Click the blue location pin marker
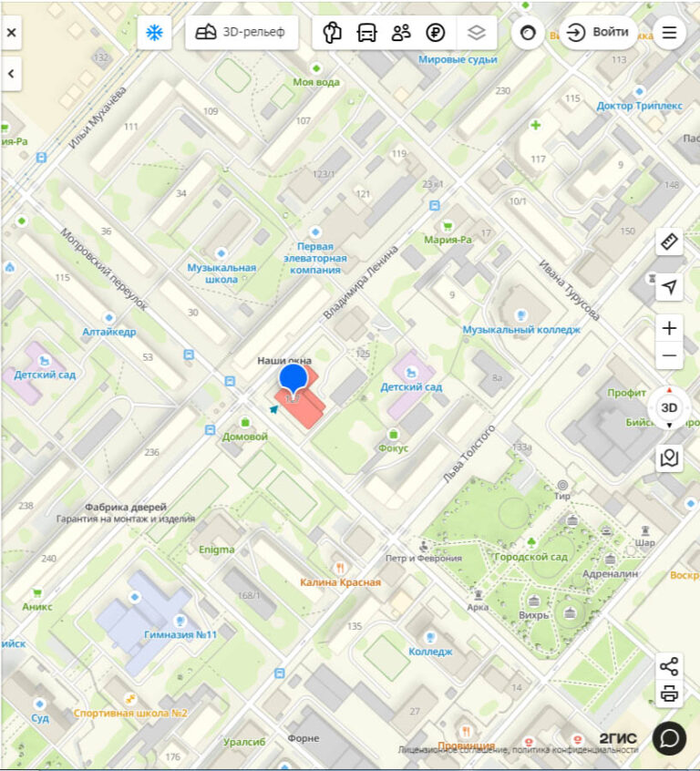700x771 pixels. coord(293,380)
